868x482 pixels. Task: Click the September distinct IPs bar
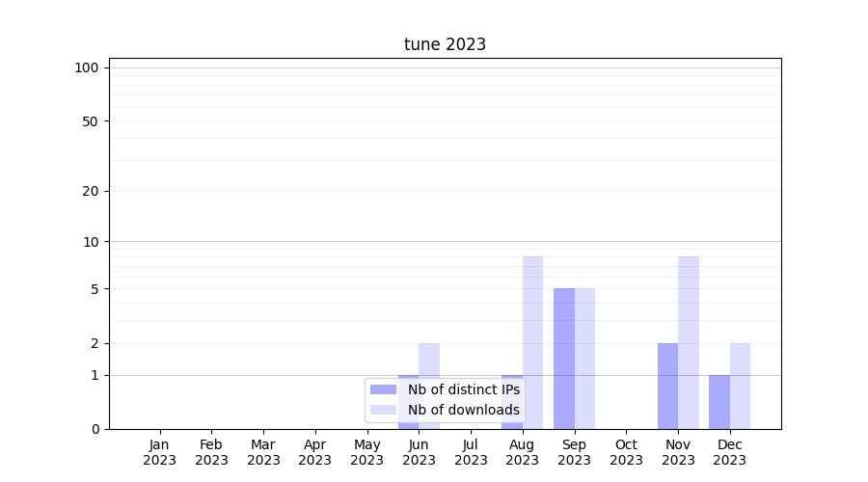point(564,359)
